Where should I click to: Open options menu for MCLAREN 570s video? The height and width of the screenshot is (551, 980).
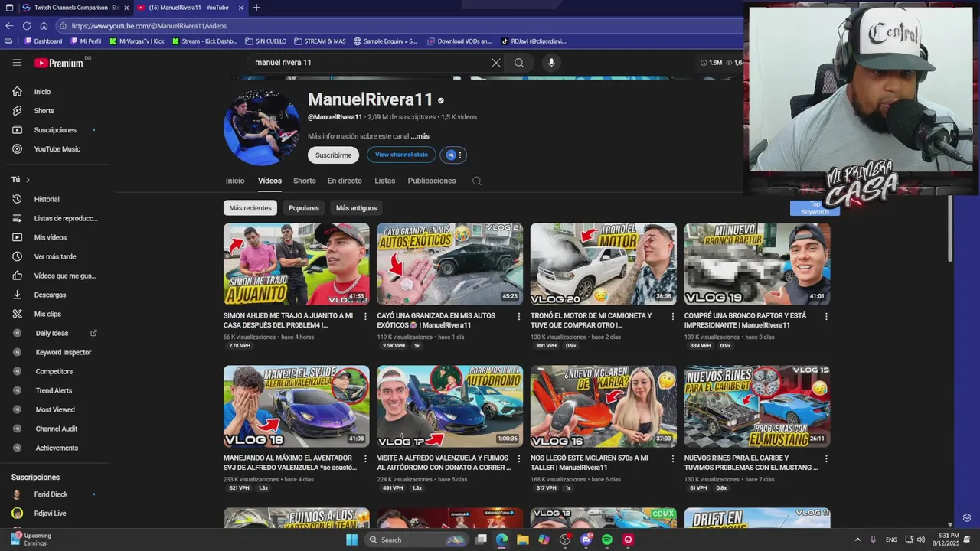point(673,458)
